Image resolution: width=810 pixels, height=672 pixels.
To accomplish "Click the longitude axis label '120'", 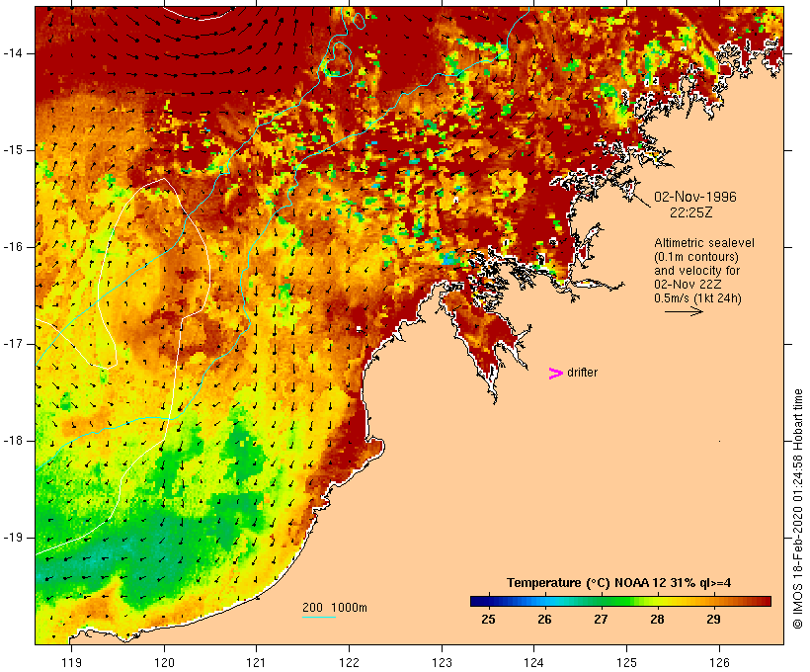I will coord(164,662).
